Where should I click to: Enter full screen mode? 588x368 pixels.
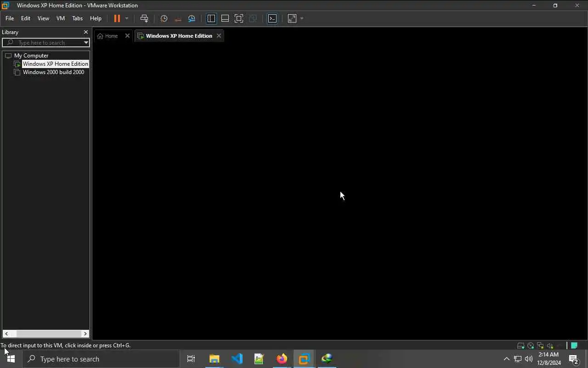[x=239, y=18]
